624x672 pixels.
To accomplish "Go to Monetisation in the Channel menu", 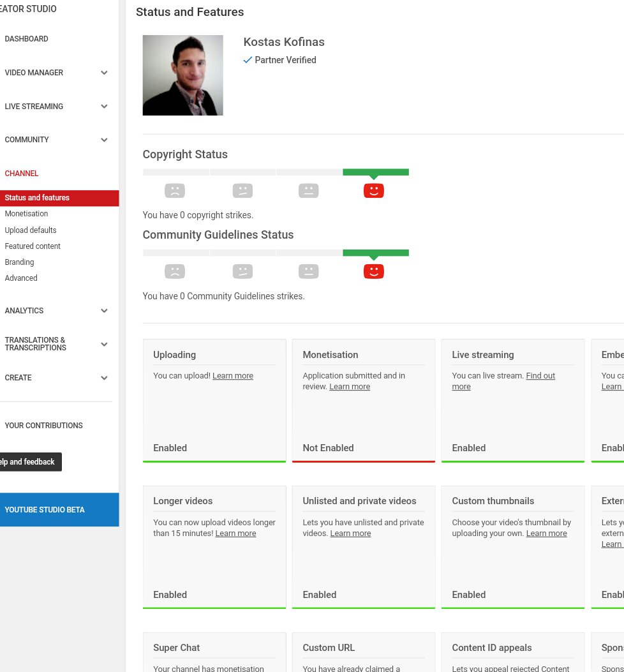I will [x=26, y=213].
